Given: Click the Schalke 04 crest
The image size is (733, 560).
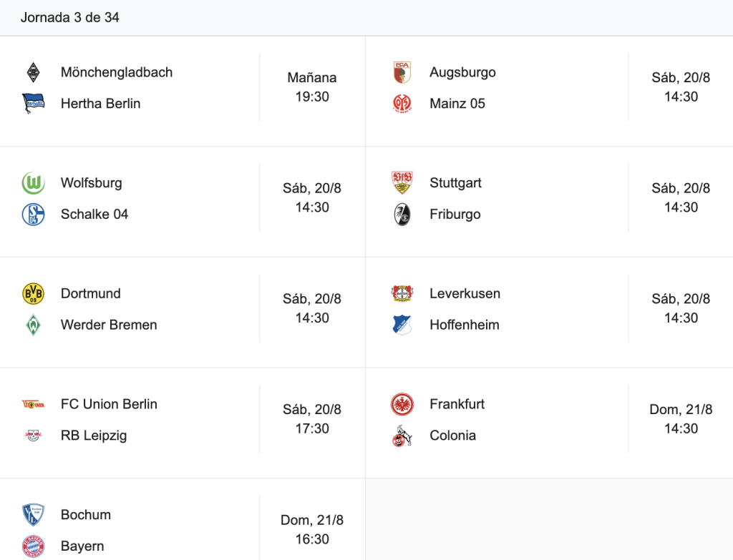Looking at the screenshot, I should click(33, 215).
